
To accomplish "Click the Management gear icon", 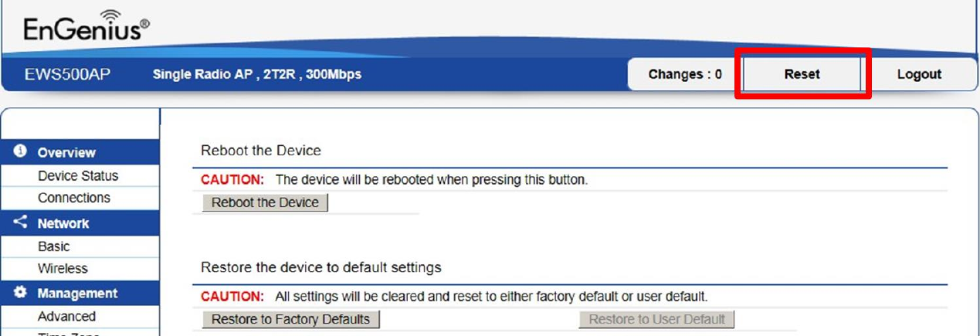I will point(20,293).
